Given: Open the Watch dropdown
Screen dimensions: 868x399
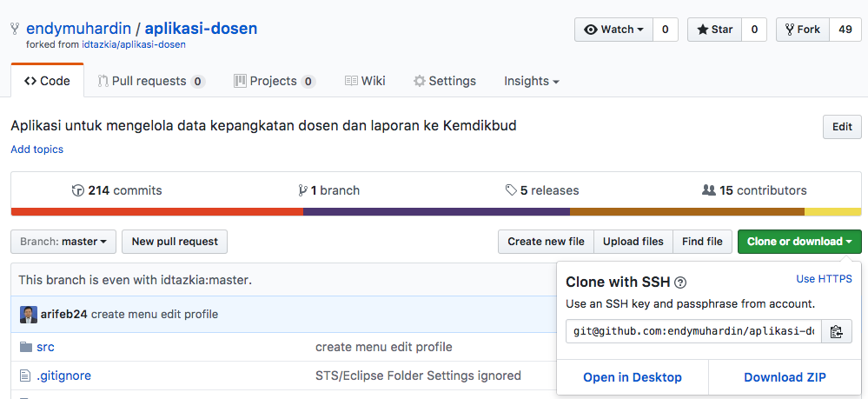Looking at the screenshot, I should [614, 30].
